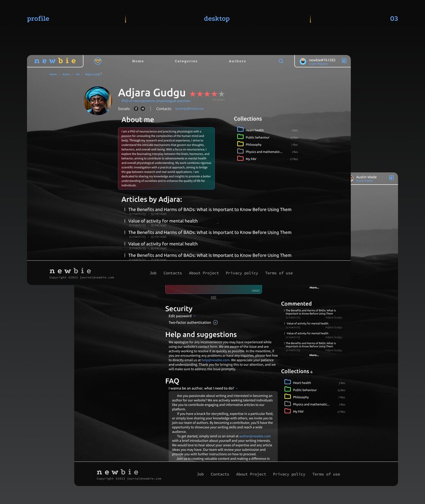
Task: Click the grey Physics folder in back window
Action: tap(288, 404)
